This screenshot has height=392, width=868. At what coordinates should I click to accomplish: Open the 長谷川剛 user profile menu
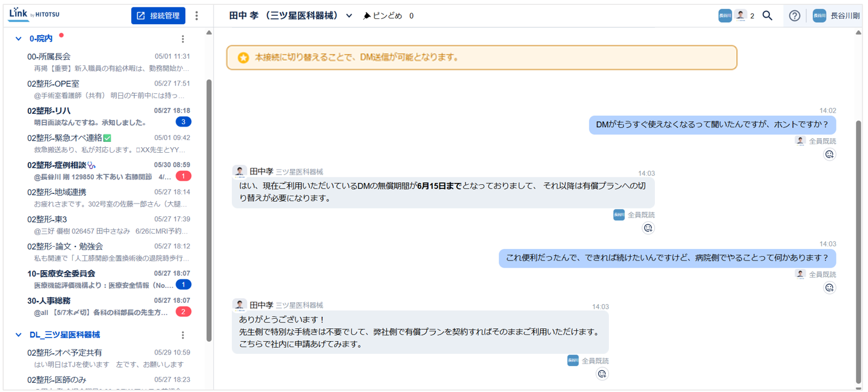pos(838,16)
